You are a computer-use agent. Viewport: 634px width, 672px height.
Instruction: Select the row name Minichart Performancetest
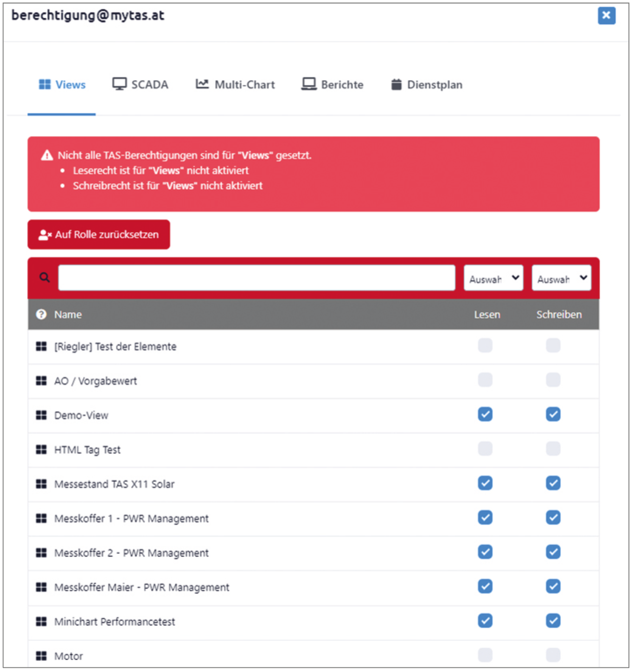[115, 622]
